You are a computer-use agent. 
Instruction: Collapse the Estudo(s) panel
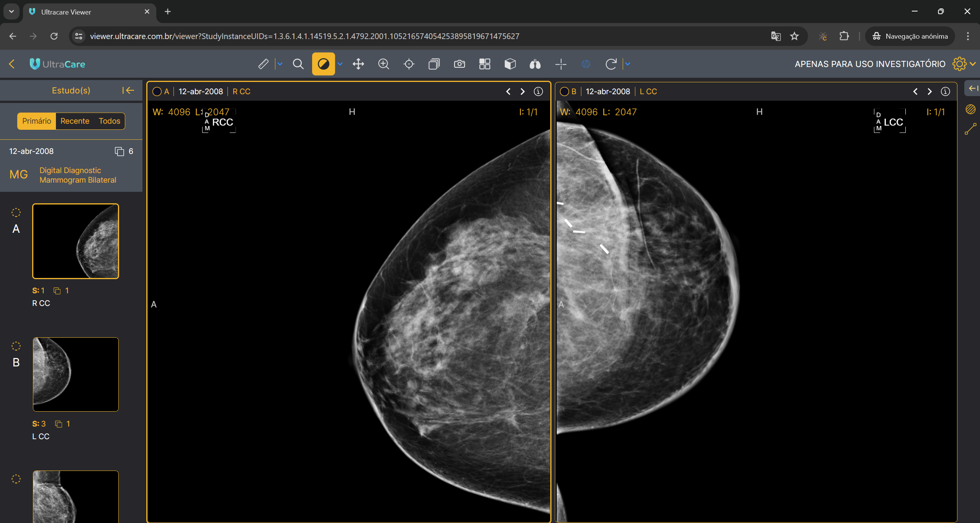(128, 90)
